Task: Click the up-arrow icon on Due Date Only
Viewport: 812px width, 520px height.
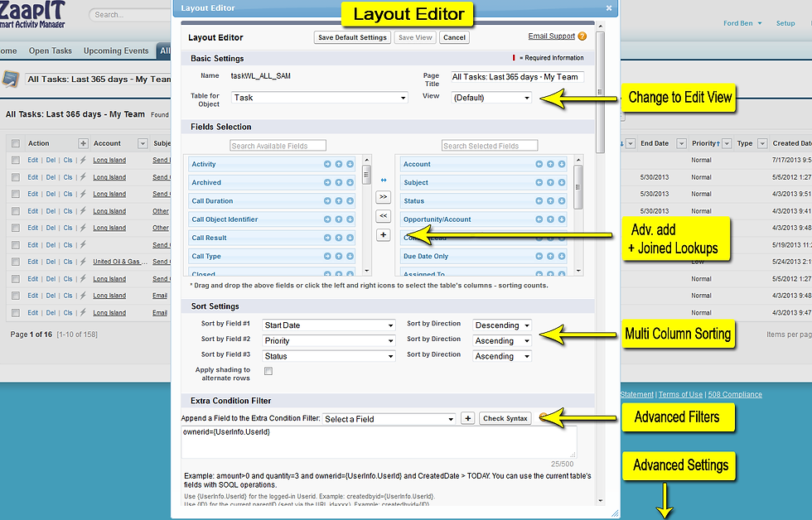Action: point(550,256)
